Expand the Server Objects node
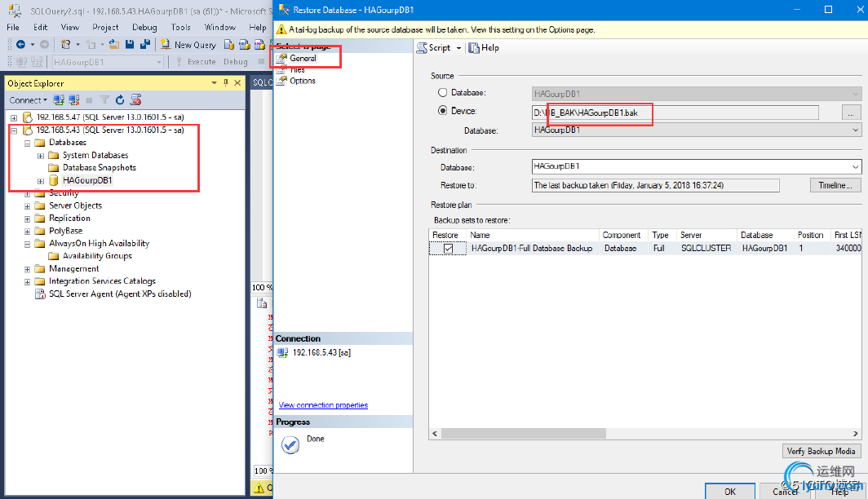Viewport: 868px width, 499px height. pos(27,206)
